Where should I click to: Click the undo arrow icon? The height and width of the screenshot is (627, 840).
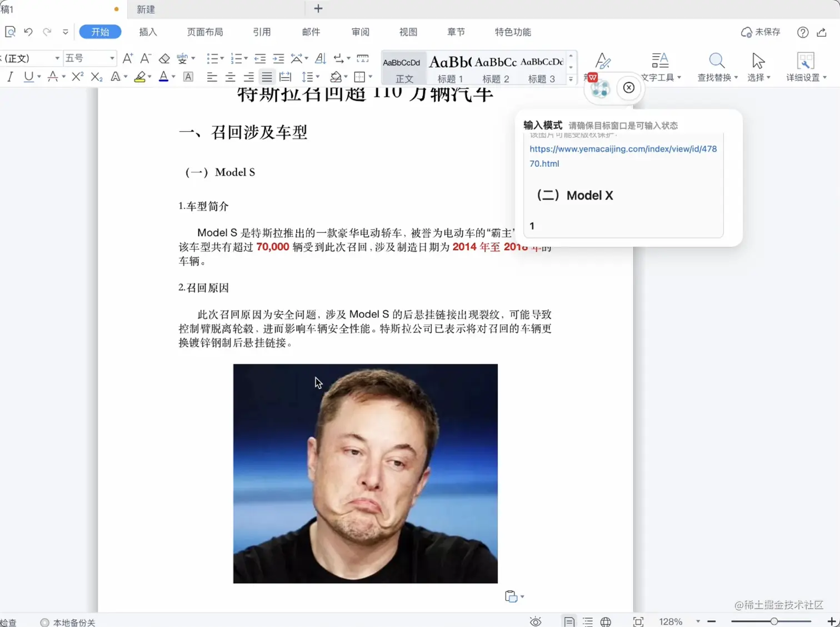(28, 32)
